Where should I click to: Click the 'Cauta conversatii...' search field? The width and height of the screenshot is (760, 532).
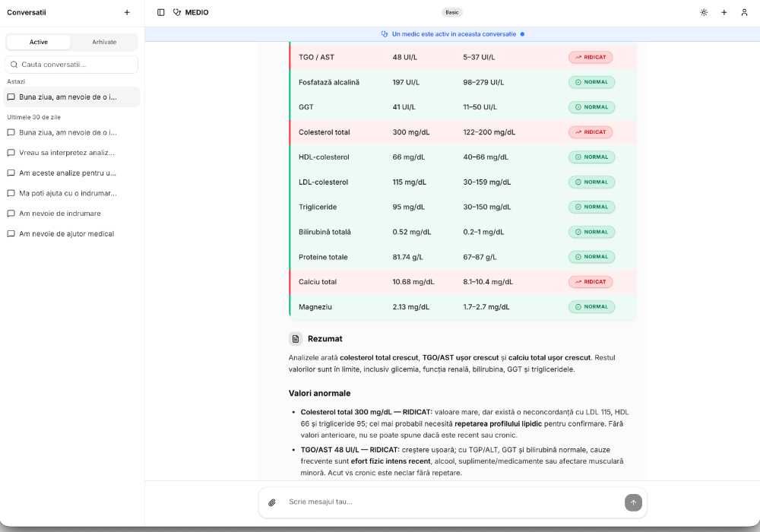pyautogui.click(x=71, y=65)
